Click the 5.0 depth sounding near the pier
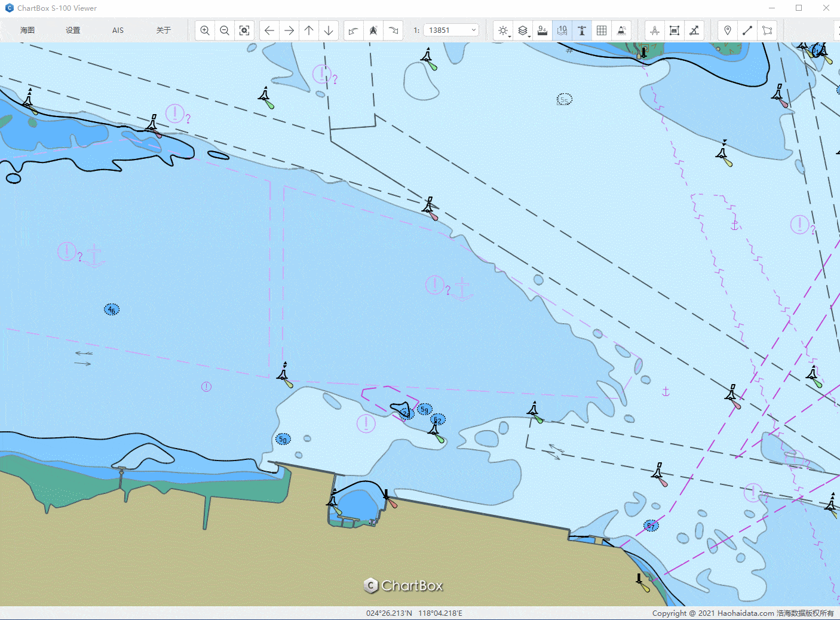The image size is (840, 620). point(283,439)
